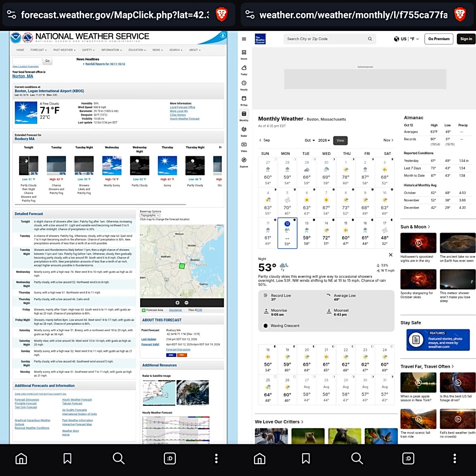The width and height of the screenshot is (476, 476).
Task: Expand the FORECAST menu on the NWS navbar
Action: point(38,50)
